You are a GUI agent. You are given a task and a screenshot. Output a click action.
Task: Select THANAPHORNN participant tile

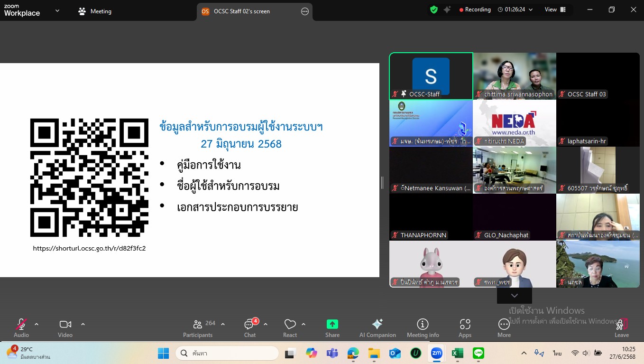431,217
